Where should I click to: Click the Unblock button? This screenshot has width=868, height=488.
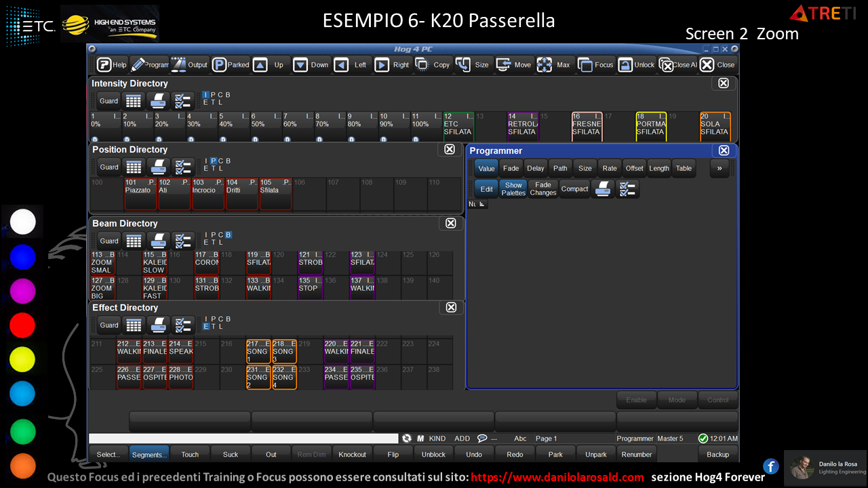(x=433, y=454)
